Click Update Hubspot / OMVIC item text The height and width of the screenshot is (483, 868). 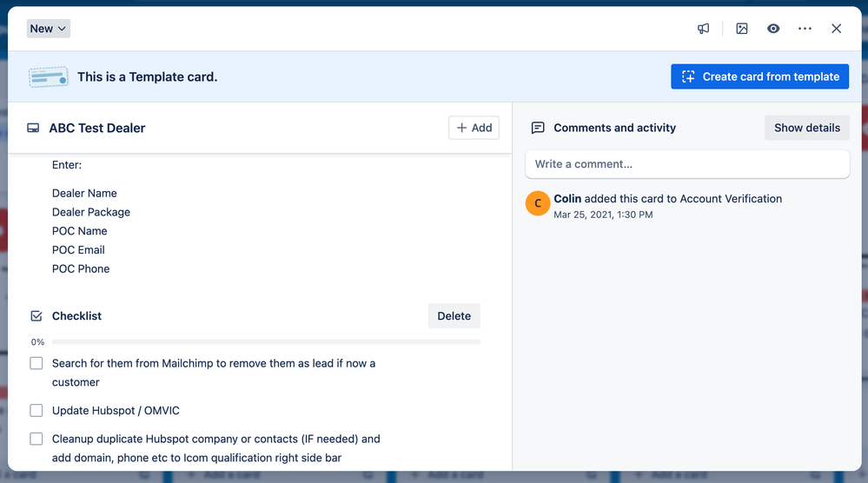[x=116, y=411]
